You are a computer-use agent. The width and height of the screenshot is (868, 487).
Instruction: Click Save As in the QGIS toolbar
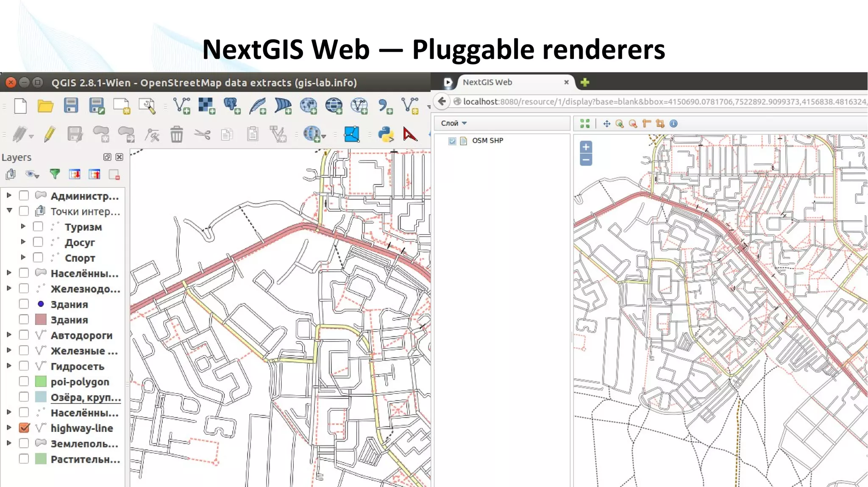[97, 106]
